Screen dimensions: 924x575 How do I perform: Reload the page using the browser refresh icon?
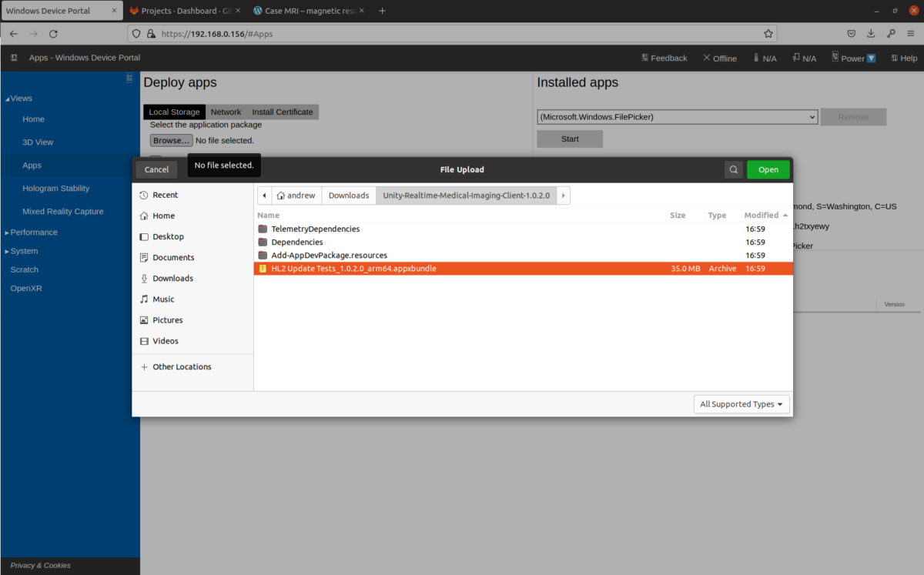[x=53, y=34]
